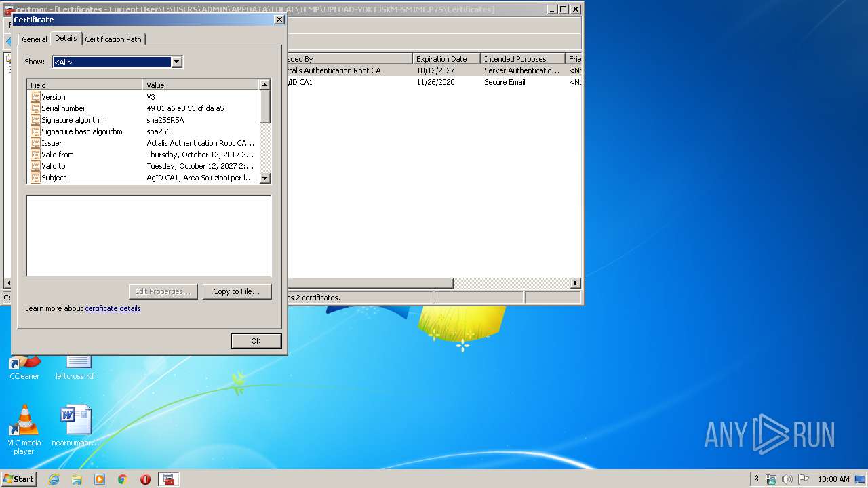The width and height of the screenshot is (868, 488).
Task: Click the Valid from field icon
Action: 35,155
